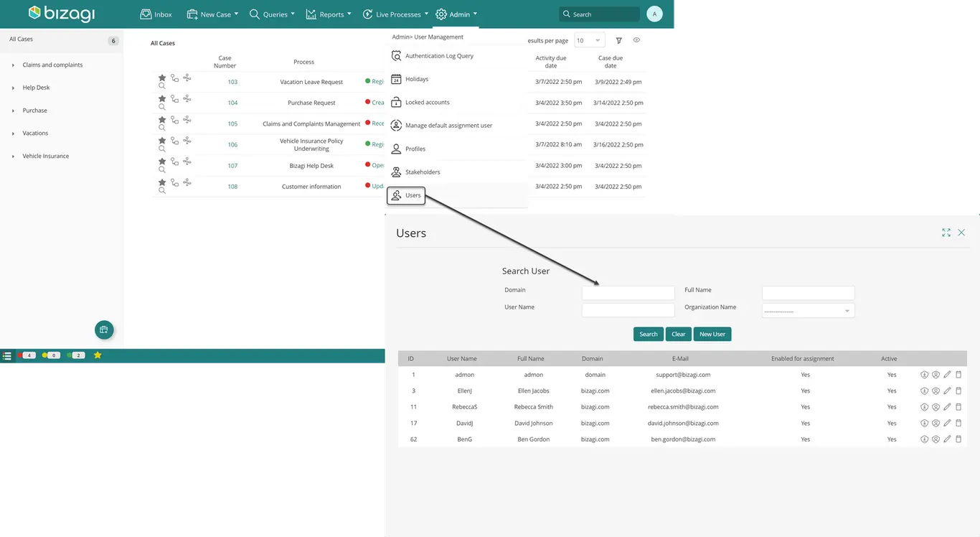Open case number 106 link

(232, 145)
